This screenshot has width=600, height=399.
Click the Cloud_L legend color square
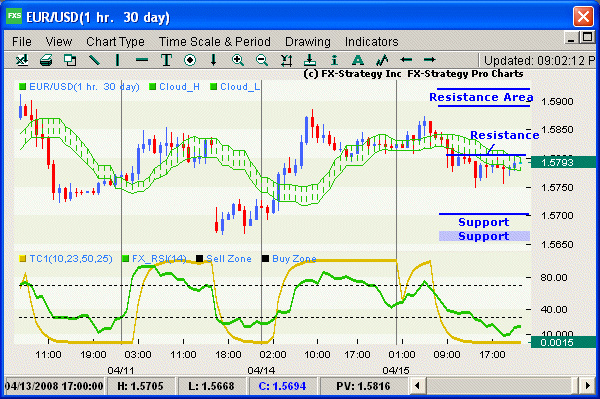click(x=214, y=87)
